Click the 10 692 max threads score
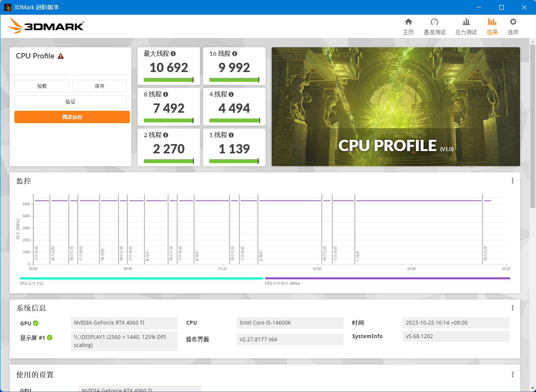The height and width of the screenshot is (392, 536). [x=169, y=68]
